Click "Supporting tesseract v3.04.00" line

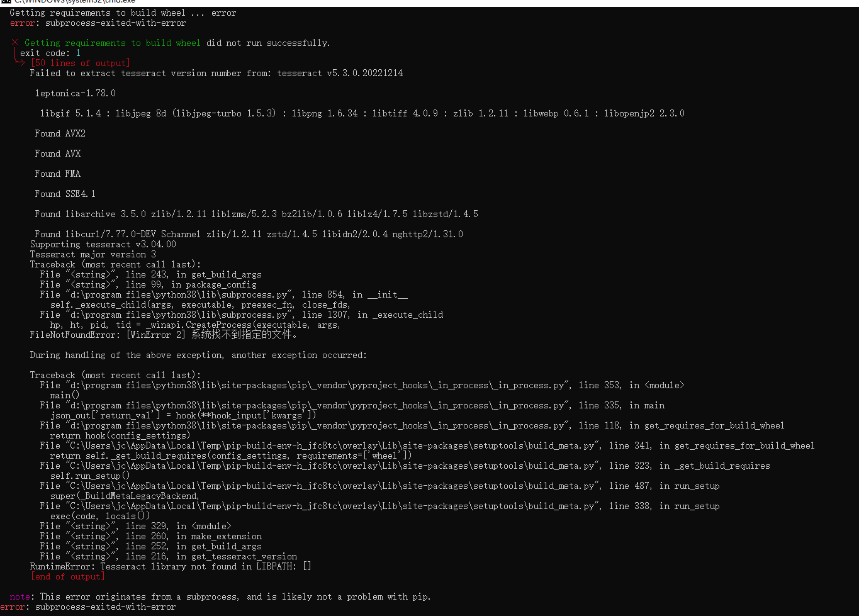[103, 244]
